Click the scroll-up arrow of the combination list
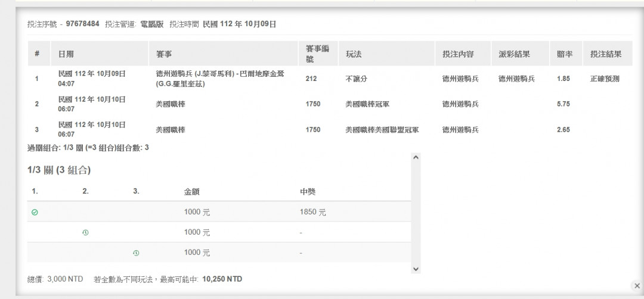Viewport: 644px width, 299px height. pos(416,157)
